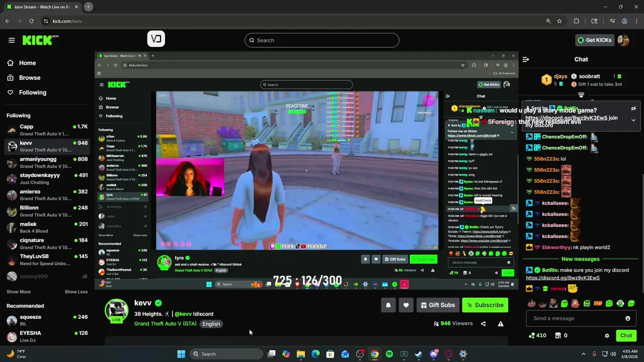This screenshot has height=362, width=644.
Task: Open the hamburger menu beside the Kick logo
Action: click(12, 40)
